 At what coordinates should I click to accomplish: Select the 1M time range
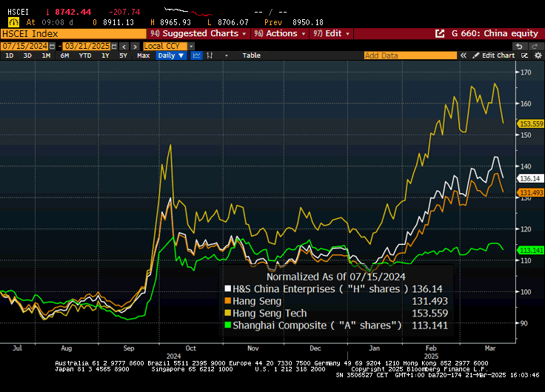[46, 55]
